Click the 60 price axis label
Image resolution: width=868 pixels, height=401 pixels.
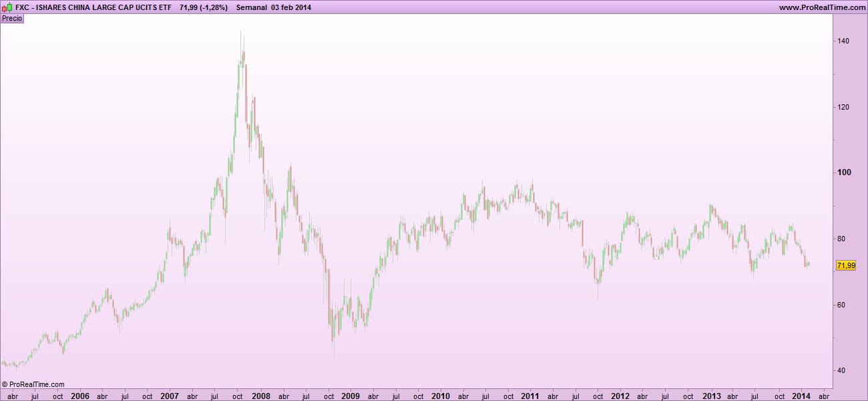point(841,305)
